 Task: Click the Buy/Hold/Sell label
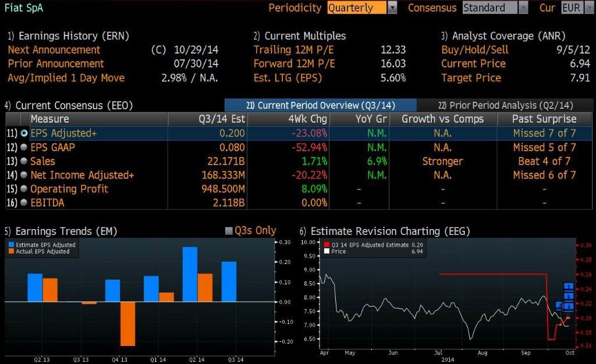coord(475,50)
